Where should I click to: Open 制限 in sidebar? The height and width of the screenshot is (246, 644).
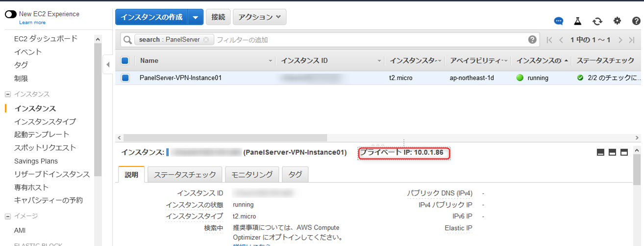pyautogui.click(x=21, y=78)
